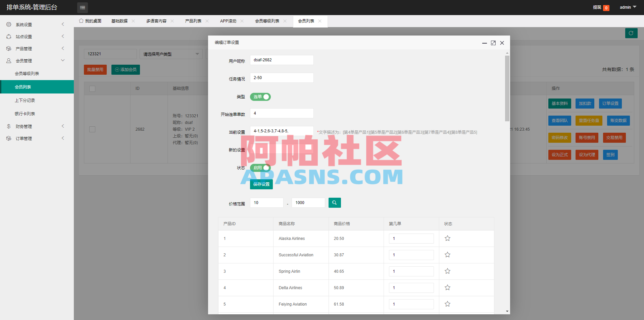Click the 订单管理 sidebar icon

point(9,138)
